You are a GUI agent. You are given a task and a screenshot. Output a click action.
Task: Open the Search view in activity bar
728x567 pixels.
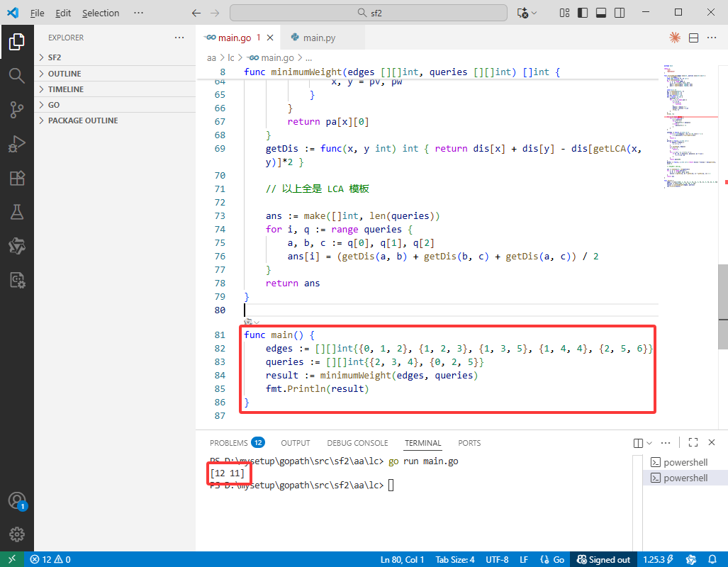(x=17, y=76)
